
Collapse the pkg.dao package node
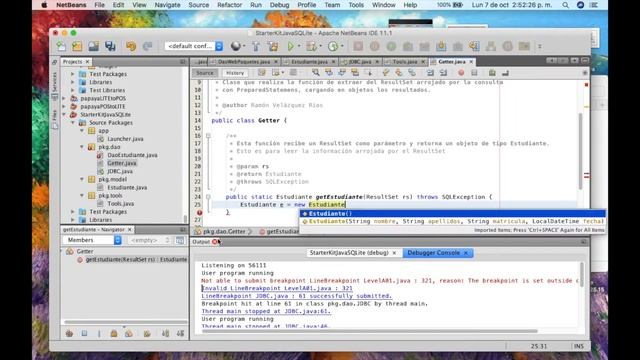[82, 147]
